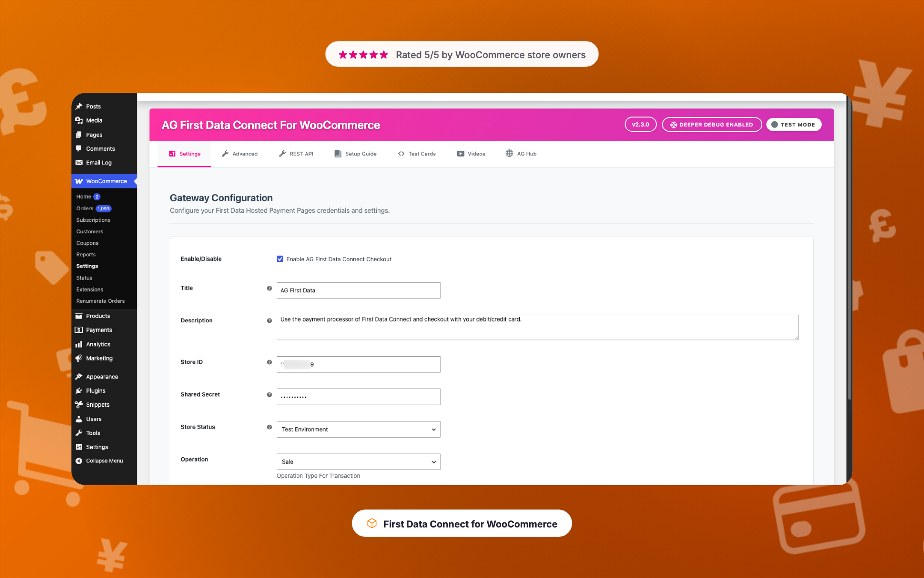The height and width of the screenshot is (578, 924).
Task: Open WooCommerce Home submenu link
Action: click(x=83, y=197)
